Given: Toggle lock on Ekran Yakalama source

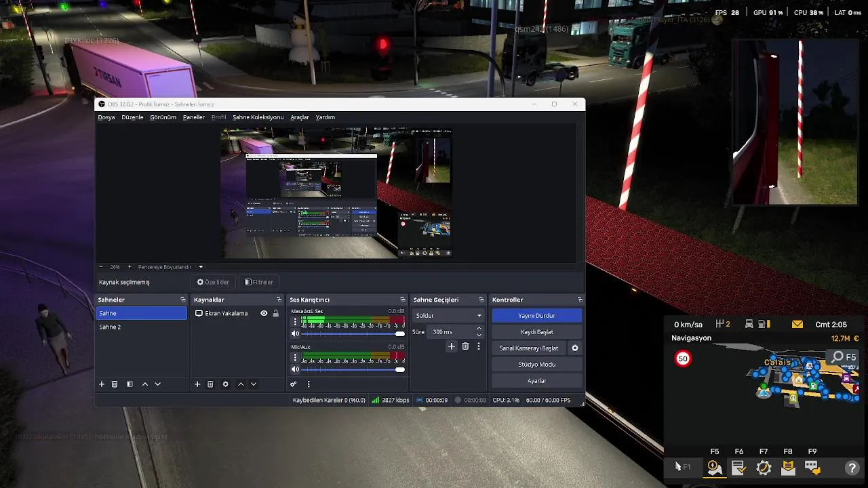Looking at the screenshot, I should pyautogui.click(x=275, y=313).
